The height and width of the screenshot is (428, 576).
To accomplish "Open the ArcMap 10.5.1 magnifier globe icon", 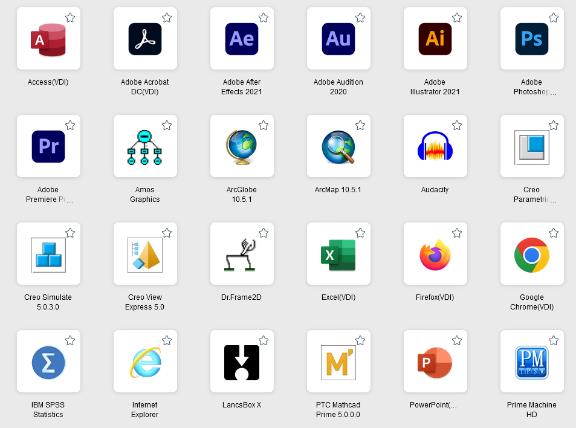I will (x=338, y=147).
